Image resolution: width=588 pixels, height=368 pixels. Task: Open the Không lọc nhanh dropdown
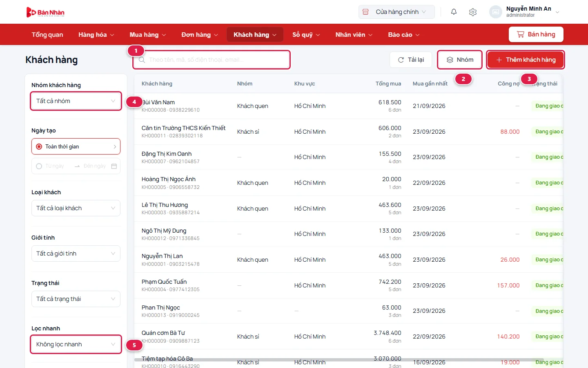point(76,344)
